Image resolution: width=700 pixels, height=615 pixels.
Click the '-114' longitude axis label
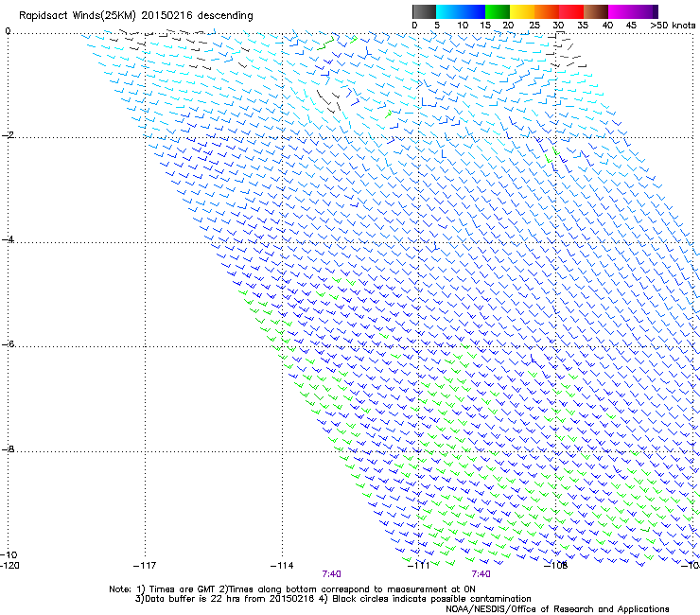pos(282,566)
